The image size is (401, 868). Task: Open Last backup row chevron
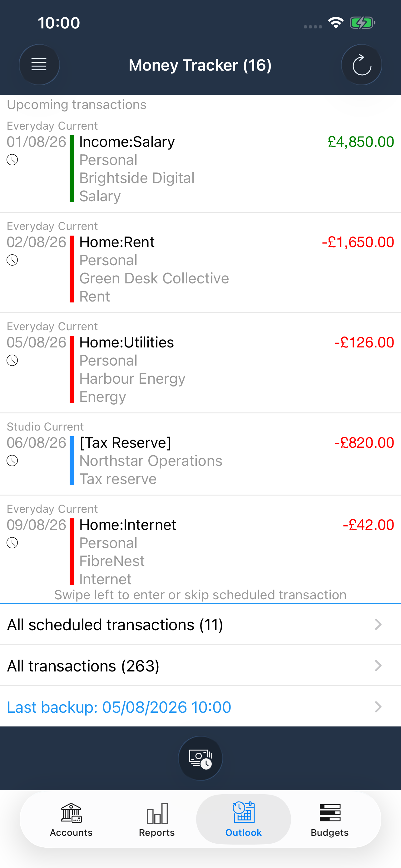click(x=378, y=706)
